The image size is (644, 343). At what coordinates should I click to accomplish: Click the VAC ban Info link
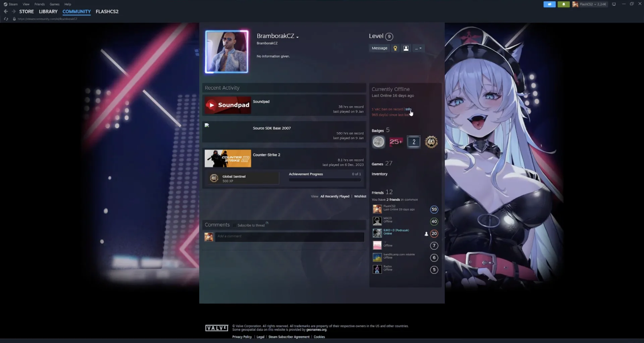(x=408, y=109)
